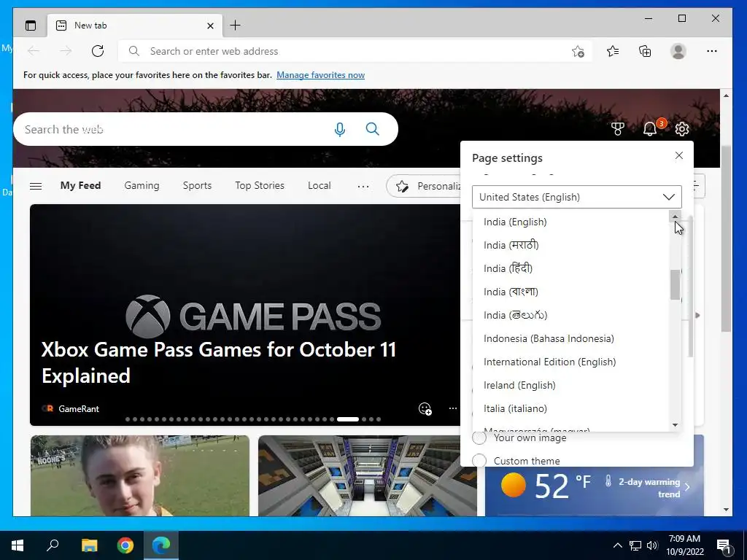This screenshot has width=747, height=560.
Task: Open the 52 °F weather card
Action: click(x=594, y=491)
